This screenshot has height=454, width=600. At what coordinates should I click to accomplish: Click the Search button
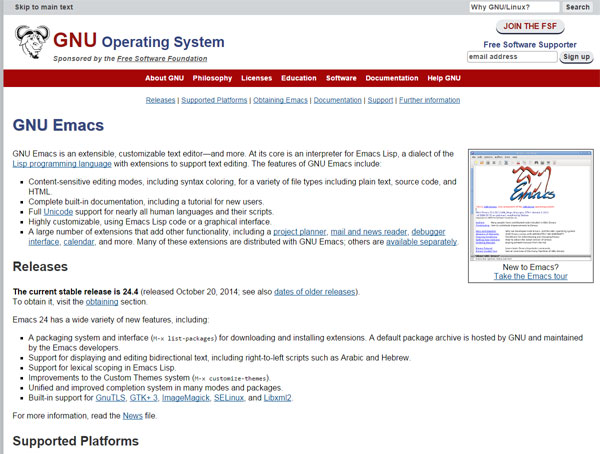(577, 7)
